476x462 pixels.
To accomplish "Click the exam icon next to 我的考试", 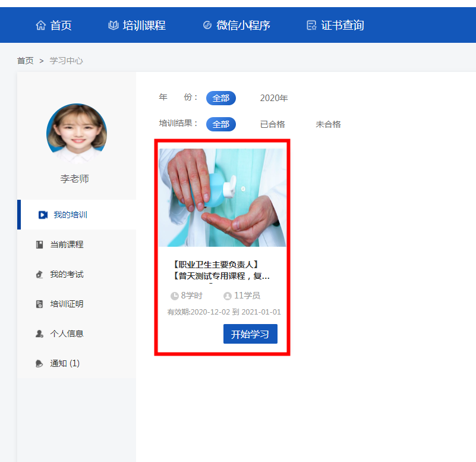I will pos(39,274).
